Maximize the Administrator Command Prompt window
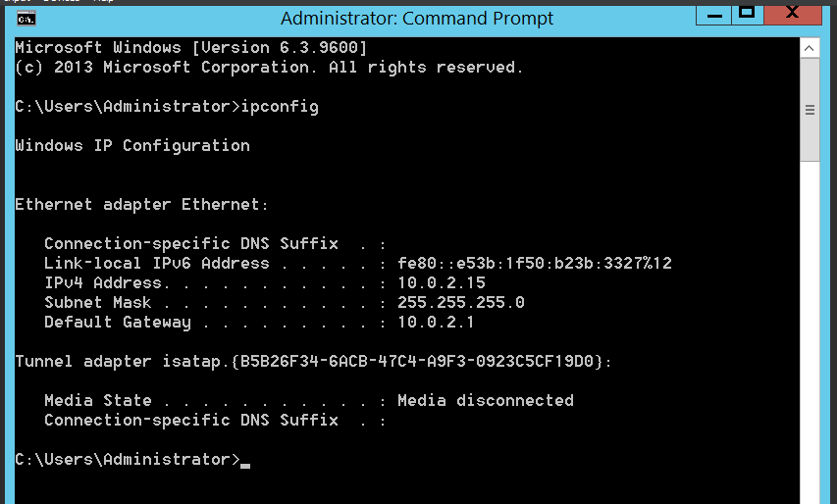This screenshot has width=837, height=504. [748, 15]
